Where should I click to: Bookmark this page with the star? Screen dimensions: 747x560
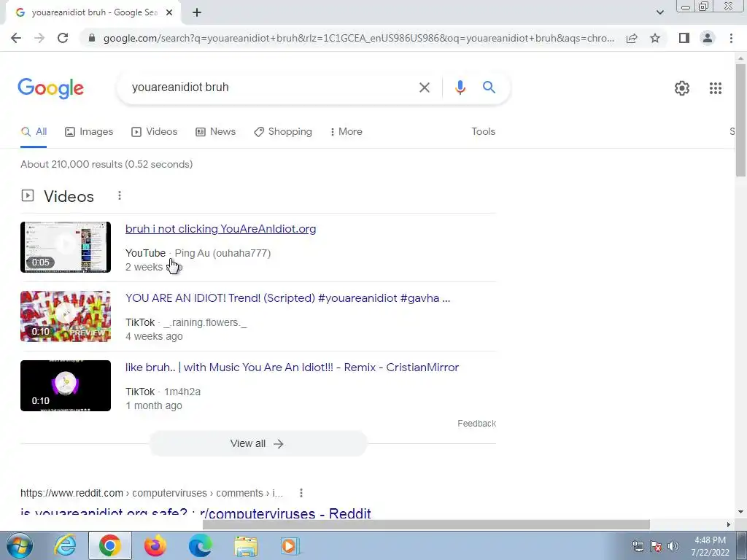pyautogui.click(x=655, y=38)
